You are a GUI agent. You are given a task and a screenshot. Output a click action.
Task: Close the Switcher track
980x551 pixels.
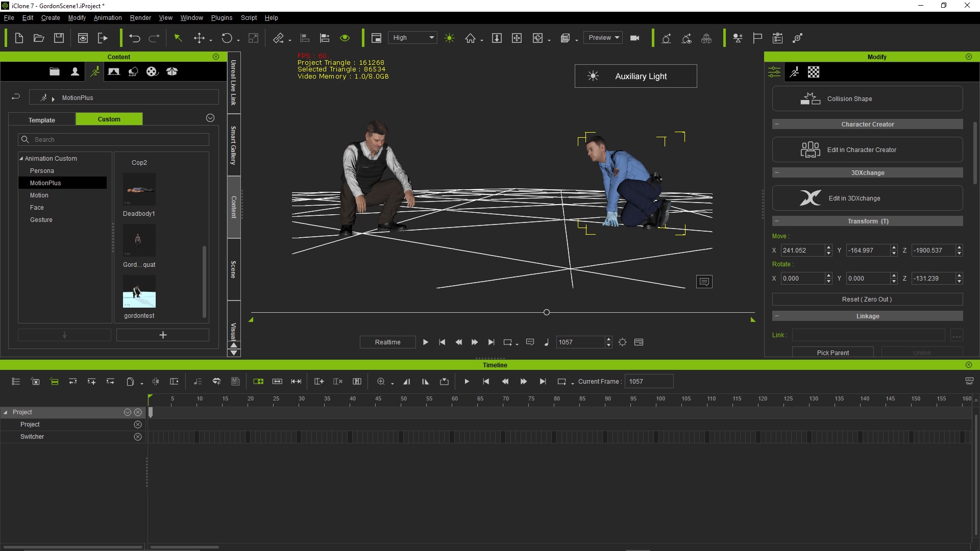tap(138, 437)
